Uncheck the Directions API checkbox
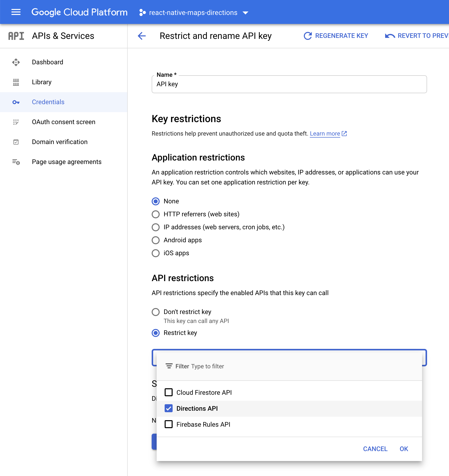Viewport: 449px width, 476px height. [x=169, y=408]
